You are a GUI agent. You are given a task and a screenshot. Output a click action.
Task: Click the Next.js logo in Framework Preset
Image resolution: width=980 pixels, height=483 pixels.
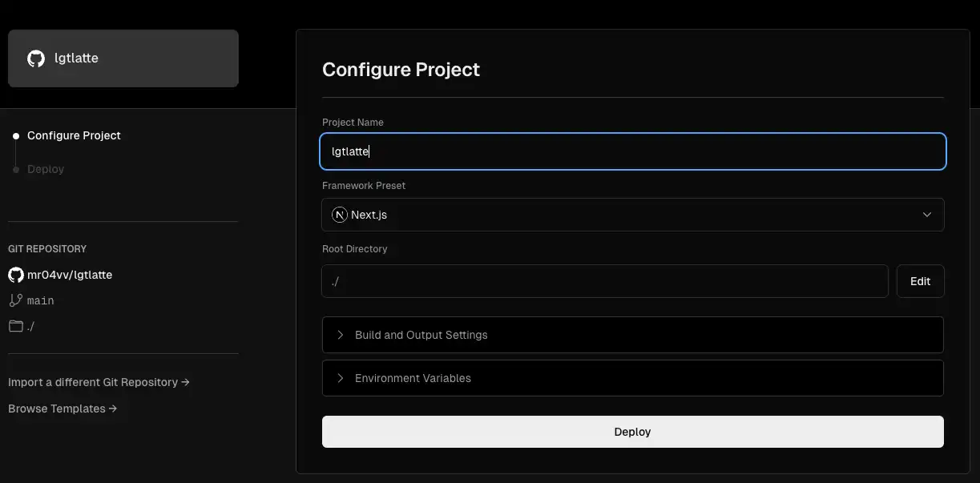(x=340, y=215)
